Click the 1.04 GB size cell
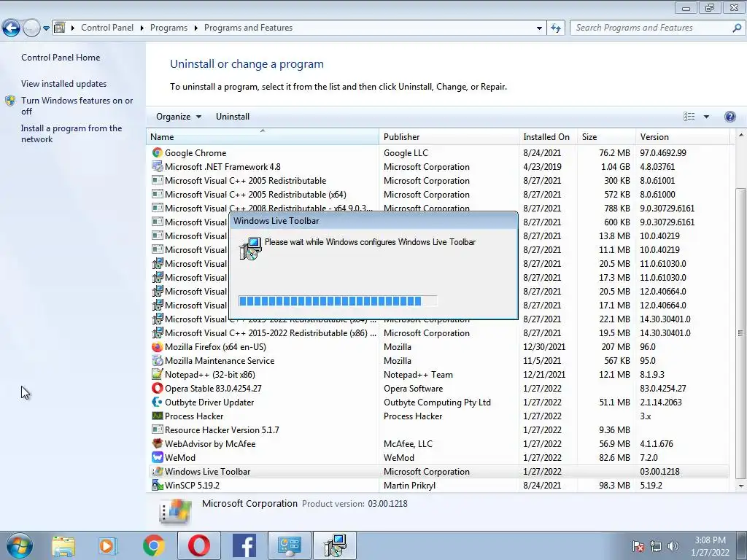The height and width of the screenshot is (560, 747). point(615,166)
